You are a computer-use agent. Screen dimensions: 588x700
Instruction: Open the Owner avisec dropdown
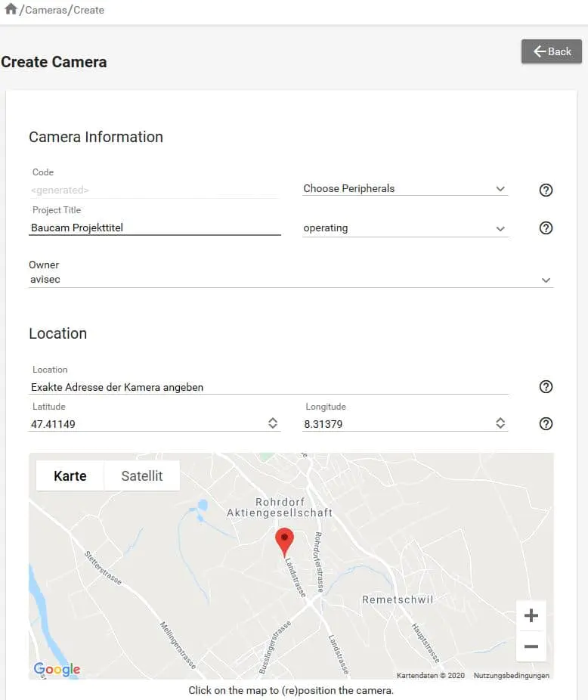point(290,280)
